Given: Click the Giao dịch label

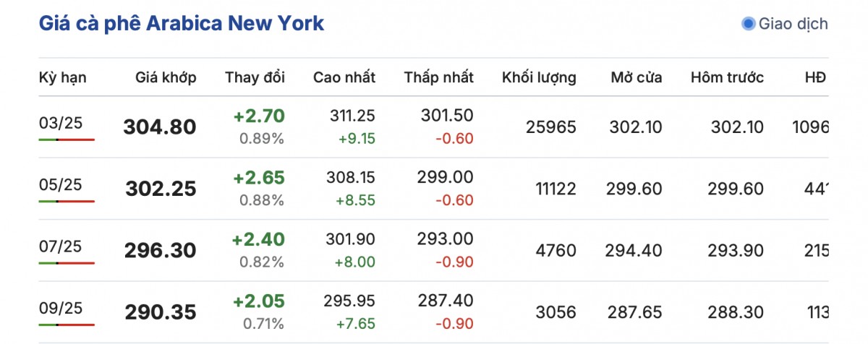Looking at the screenshot, I should 793,24.
